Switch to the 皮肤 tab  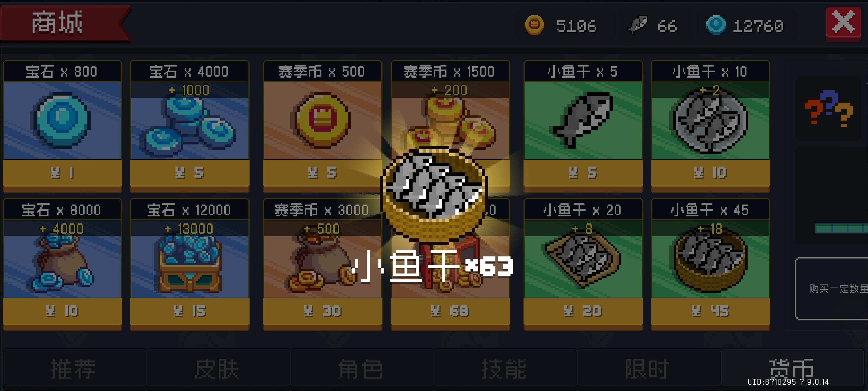click(217, 368)
